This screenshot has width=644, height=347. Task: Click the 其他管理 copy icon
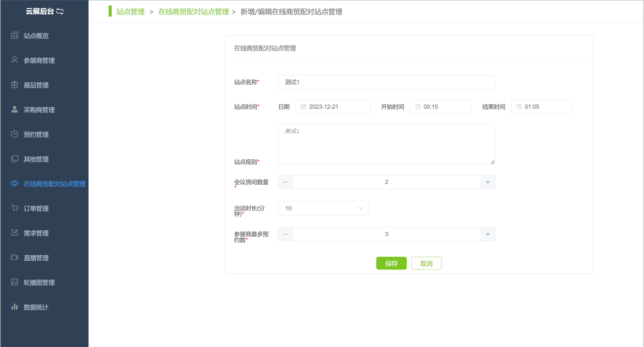click(15, 159)
